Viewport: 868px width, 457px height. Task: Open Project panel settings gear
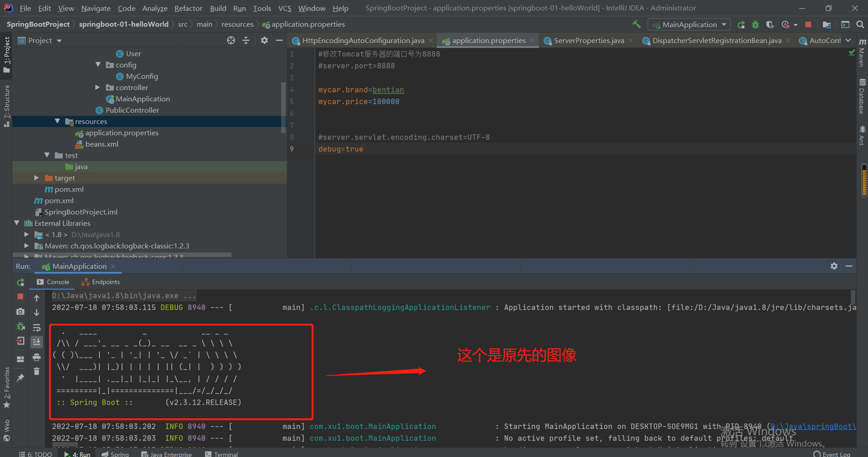[x=264, y=40]
